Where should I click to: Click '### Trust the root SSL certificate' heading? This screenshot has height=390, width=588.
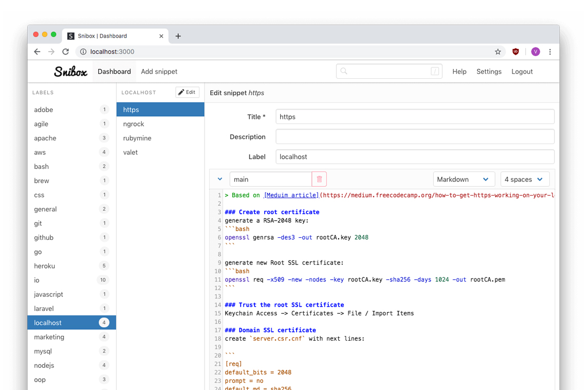coord(284,305)
